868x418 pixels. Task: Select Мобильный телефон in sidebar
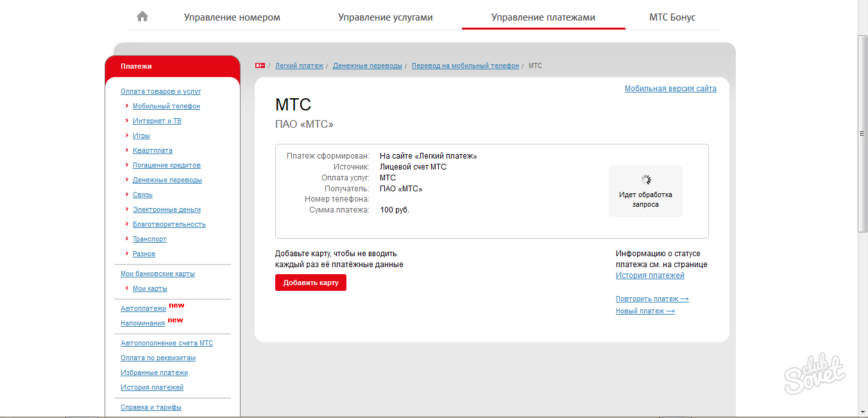pyautogui.click(x=166, y=106)
